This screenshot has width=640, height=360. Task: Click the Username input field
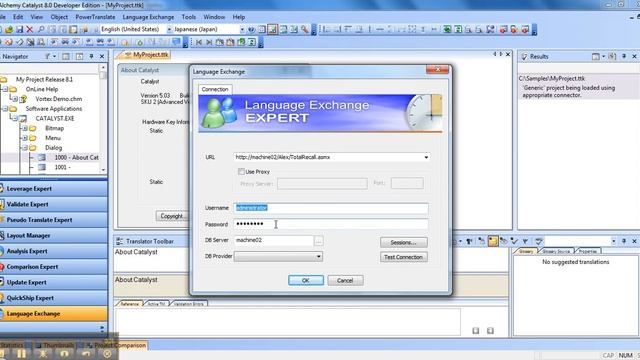pos(331,208)
